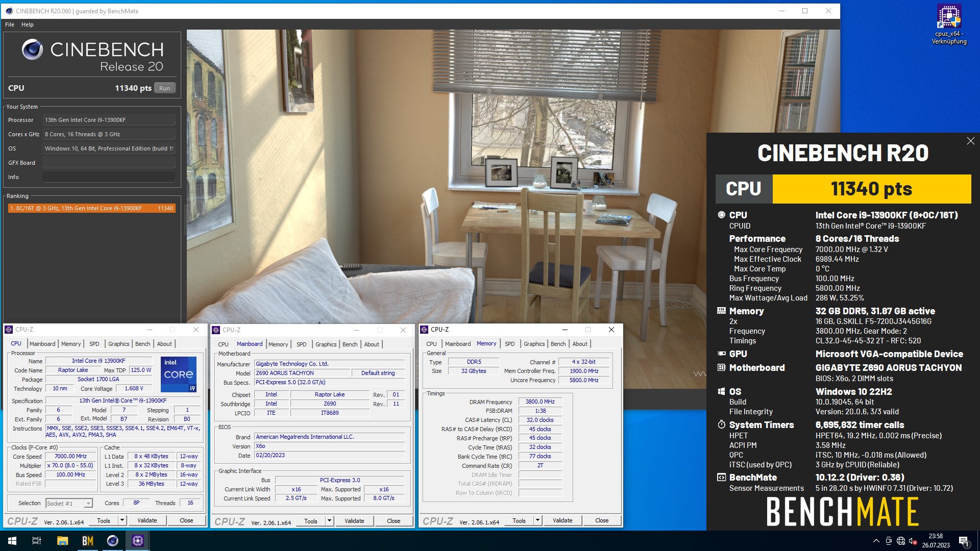Open Tools dropdown arrow in CPU tab window

(x=122, y=520)
